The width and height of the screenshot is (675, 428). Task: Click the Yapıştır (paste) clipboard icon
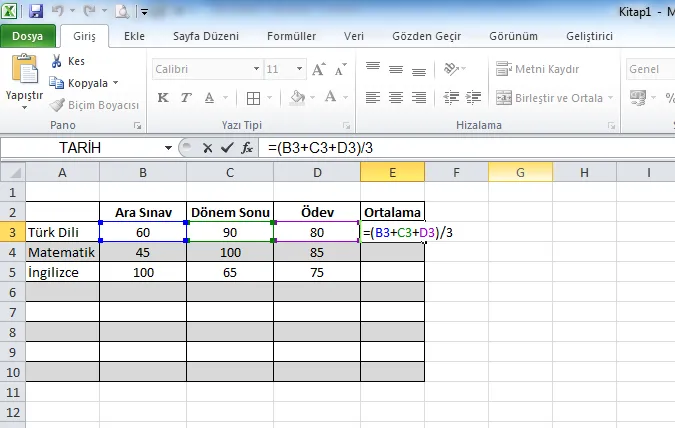click(x=24, y=70)
